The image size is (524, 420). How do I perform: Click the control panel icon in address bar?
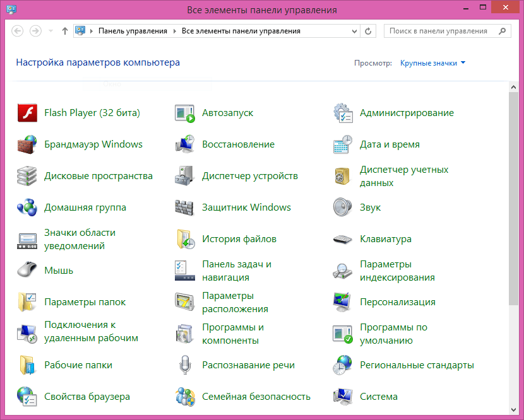coord(80,31)
